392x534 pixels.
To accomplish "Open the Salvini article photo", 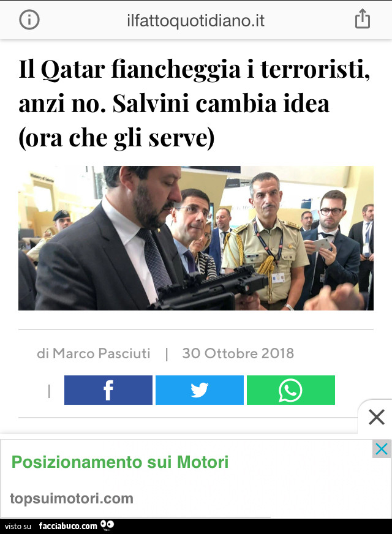I will (x=196, y=238).
